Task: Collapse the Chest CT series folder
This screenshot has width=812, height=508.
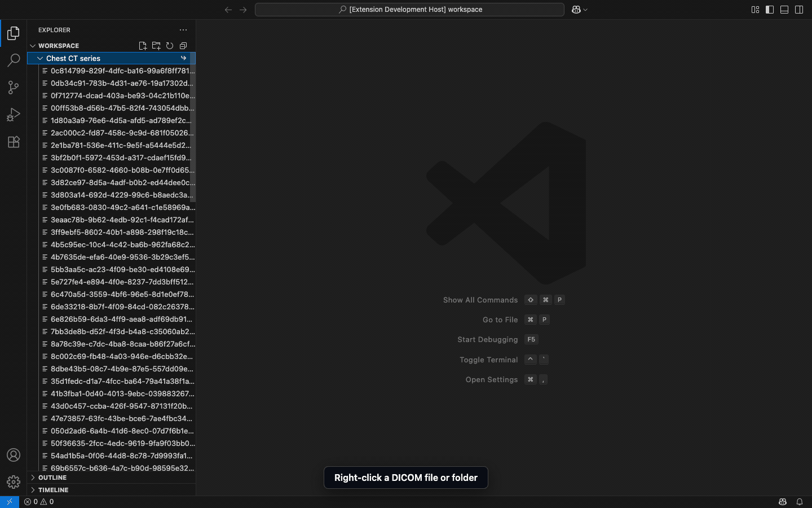Action: [40, 58]
